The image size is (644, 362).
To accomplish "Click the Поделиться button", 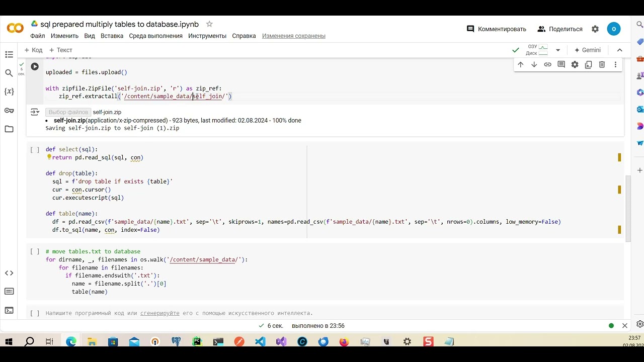I will point(560,29).
